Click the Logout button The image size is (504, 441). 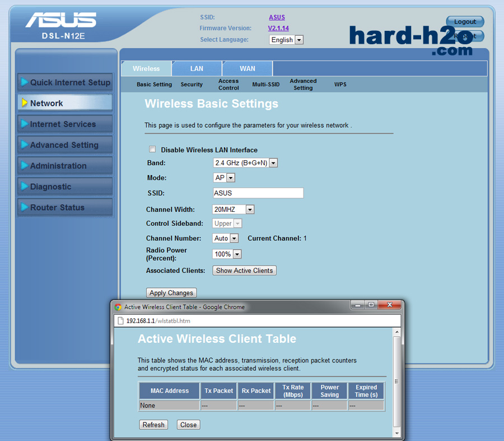(x=465, y=22)
